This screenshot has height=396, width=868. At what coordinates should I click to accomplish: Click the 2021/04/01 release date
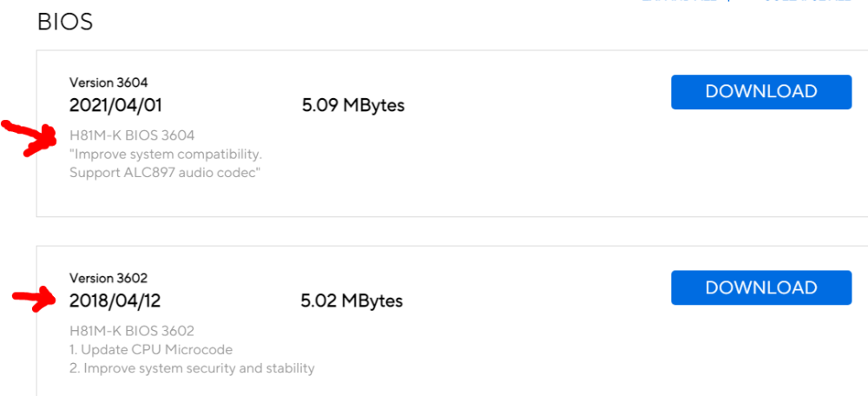click(x=115, y=105)
